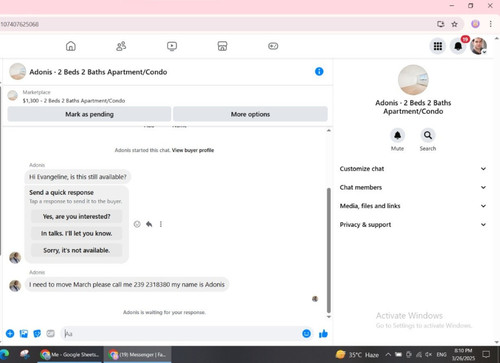
Task: Open the Watch video icon
Action: click(172, 46)
